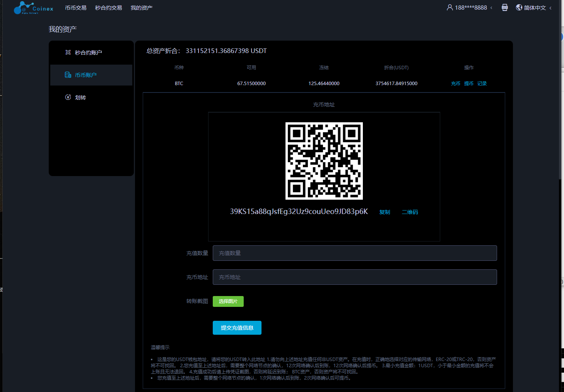Copy the address with 复制 link

[x=385, y=212]
